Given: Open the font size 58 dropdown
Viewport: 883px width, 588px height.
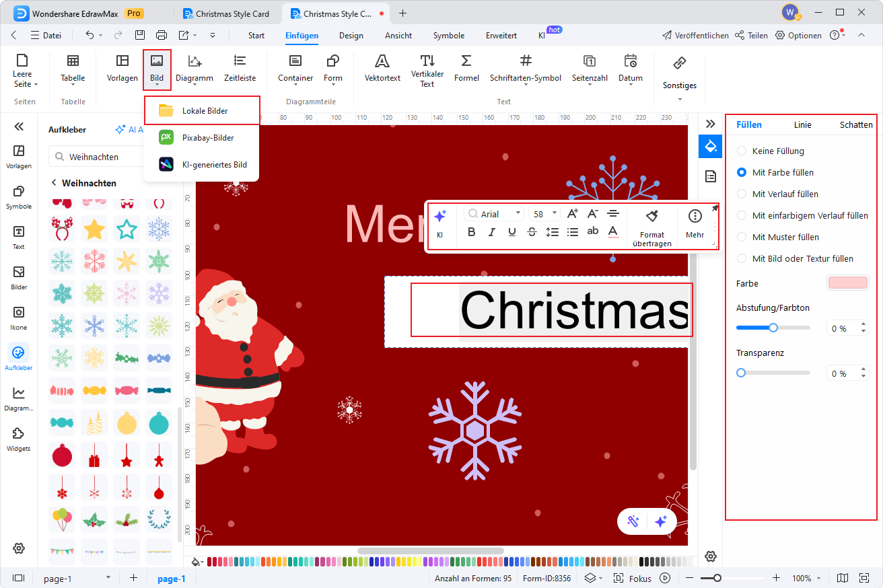Looking at the screenshot, I should tap(555, 213).
